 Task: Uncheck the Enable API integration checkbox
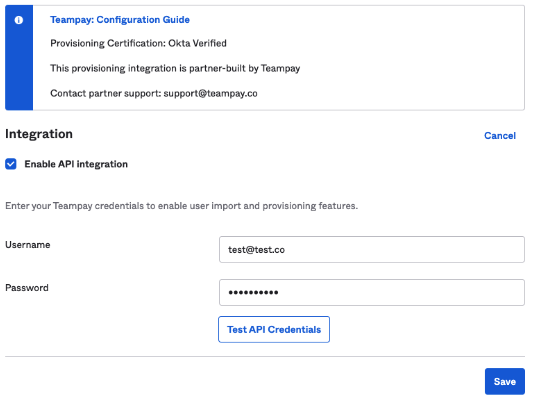click(x=11, y=164)
